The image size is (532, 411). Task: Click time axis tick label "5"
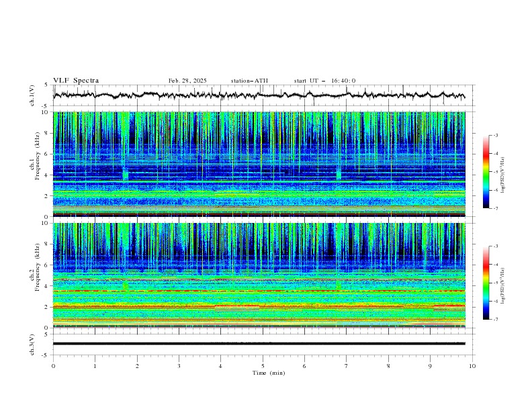(x=263, y=366)
